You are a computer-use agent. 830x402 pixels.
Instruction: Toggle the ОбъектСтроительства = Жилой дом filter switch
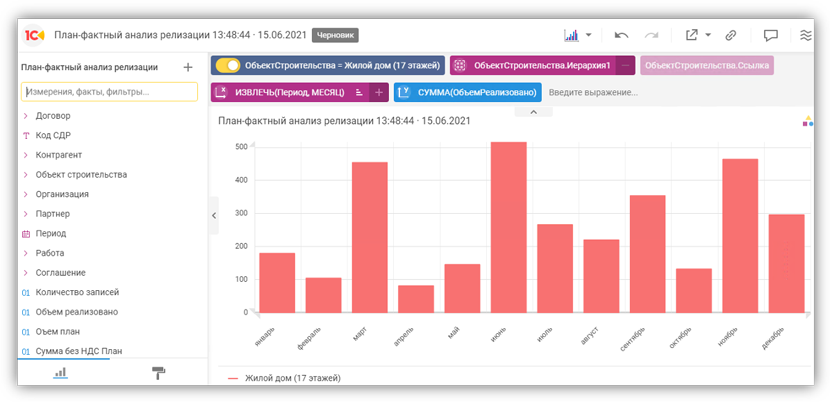click(x=228, y=66)
